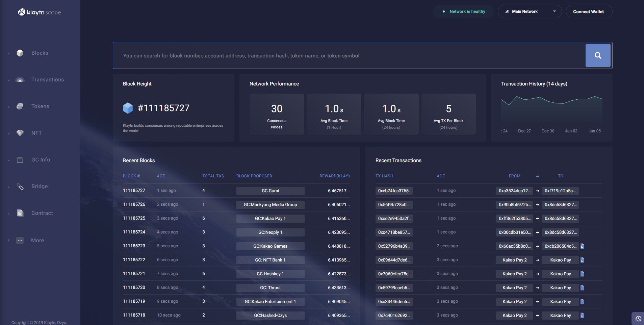Click contract icon in 0x7c40162692 row
The height and width of the screenshot is (325, 644).
[x=582, y=316]
